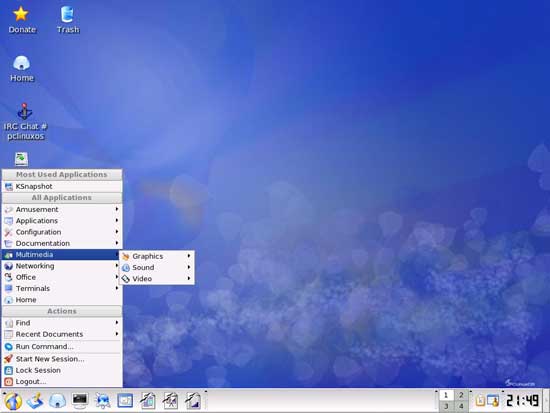Launch the Konsole terminal from the panel
The height and width of the screenshot is (413, 550).
[x=80, y=401]
